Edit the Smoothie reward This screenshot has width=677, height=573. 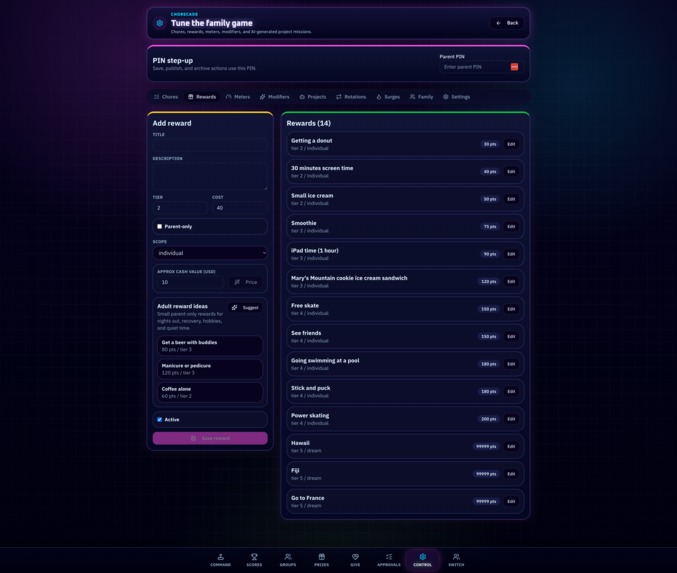pos(511,227)
